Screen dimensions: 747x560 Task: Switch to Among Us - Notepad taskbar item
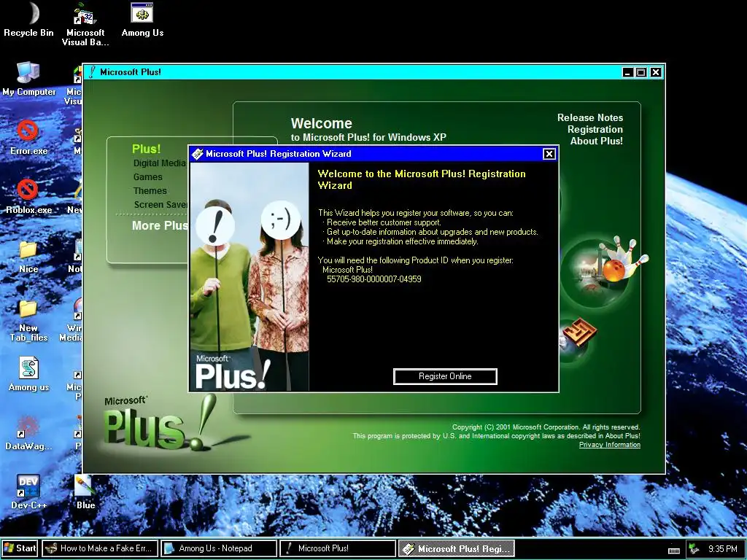coord(219,548)
